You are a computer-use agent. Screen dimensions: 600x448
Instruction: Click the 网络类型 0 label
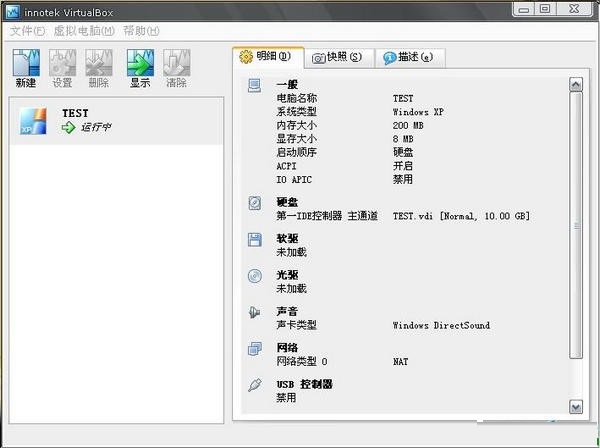[302, 361]
